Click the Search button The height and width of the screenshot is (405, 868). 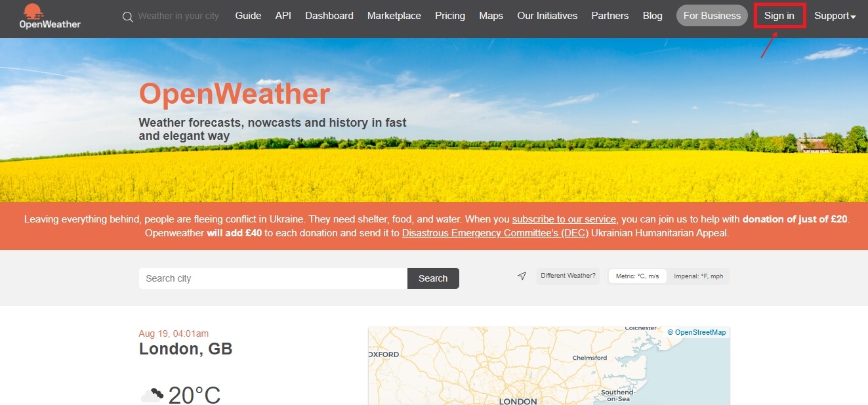[433, 278]
